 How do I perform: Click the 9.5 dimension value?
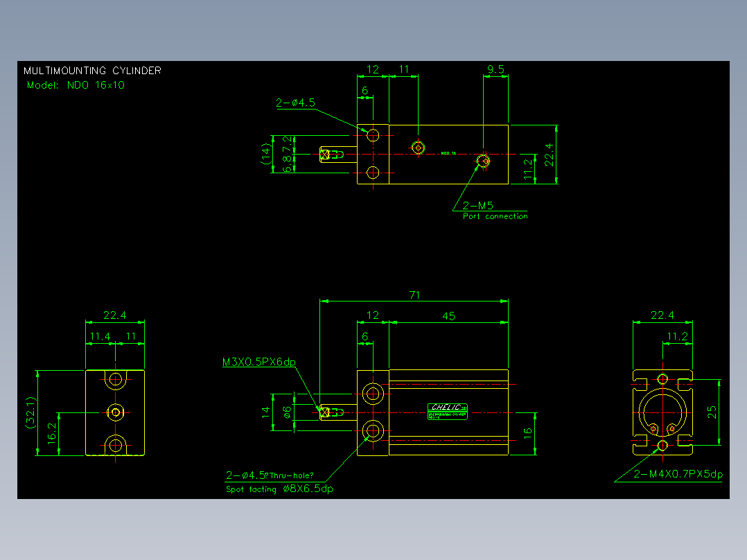495,69
